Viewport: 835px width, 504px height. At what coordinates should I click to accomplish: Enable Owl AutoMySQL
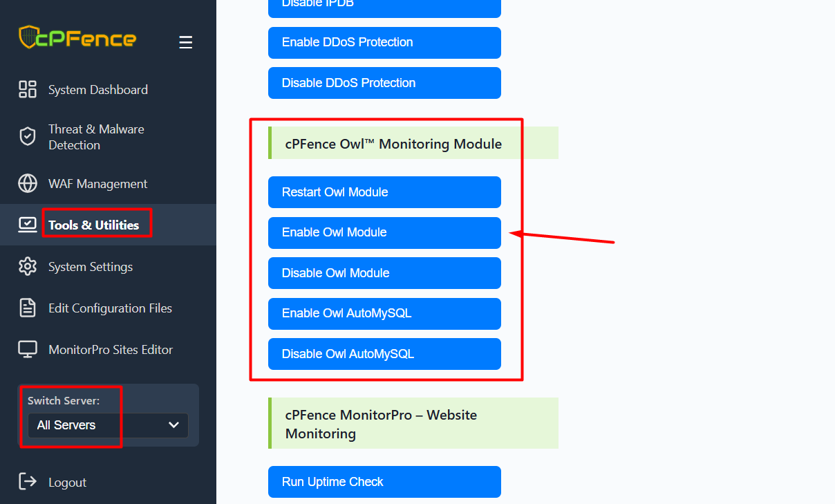coord(384,314)
